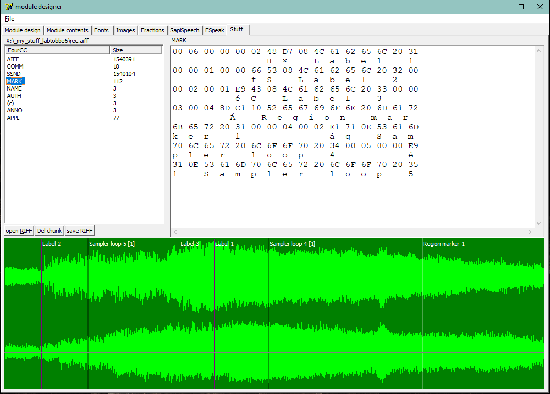The width and height of the screenshot is (550, 394).
Task: Click the hex view scroll-left arrow
Action: pos(175,232)
